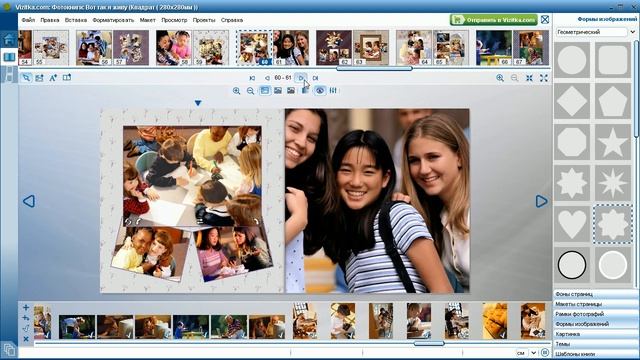
Task: Zoom in the selected photo
Action: click(236, 91)
